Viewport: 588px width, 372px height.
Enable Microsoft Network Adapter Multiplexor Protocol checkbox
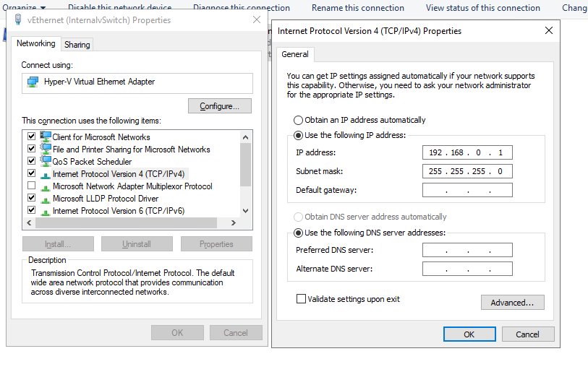pos(32,186)
